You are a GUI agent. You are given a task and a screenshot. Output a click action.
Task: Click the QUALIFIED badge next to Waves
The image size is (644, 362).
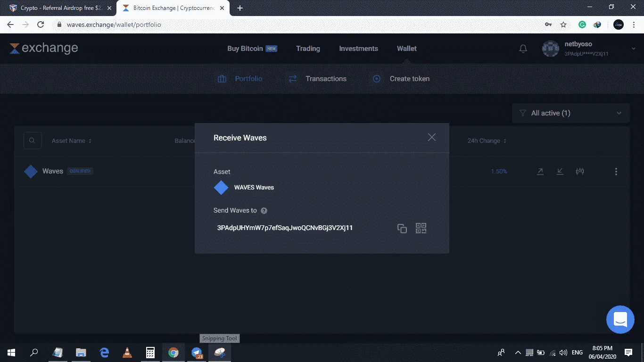click(x=80, y=171)
